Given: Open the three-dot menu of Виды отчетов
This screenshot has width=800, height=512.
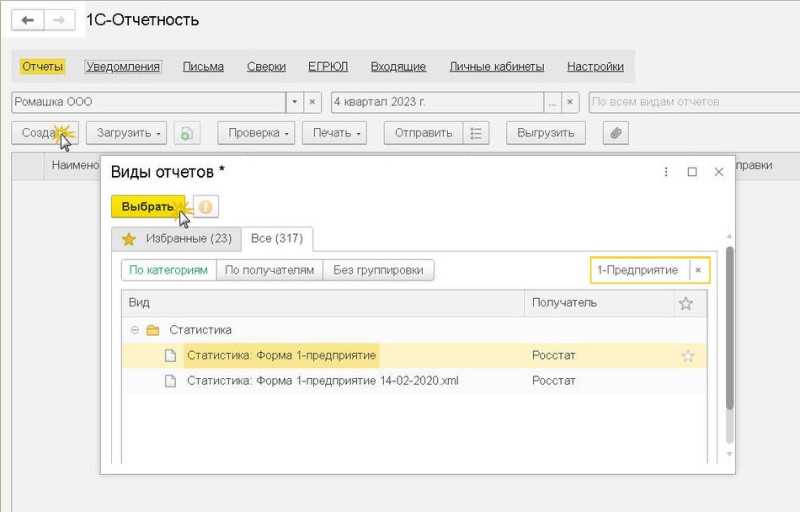Looking at the screenshot, I should pos(666,172).
